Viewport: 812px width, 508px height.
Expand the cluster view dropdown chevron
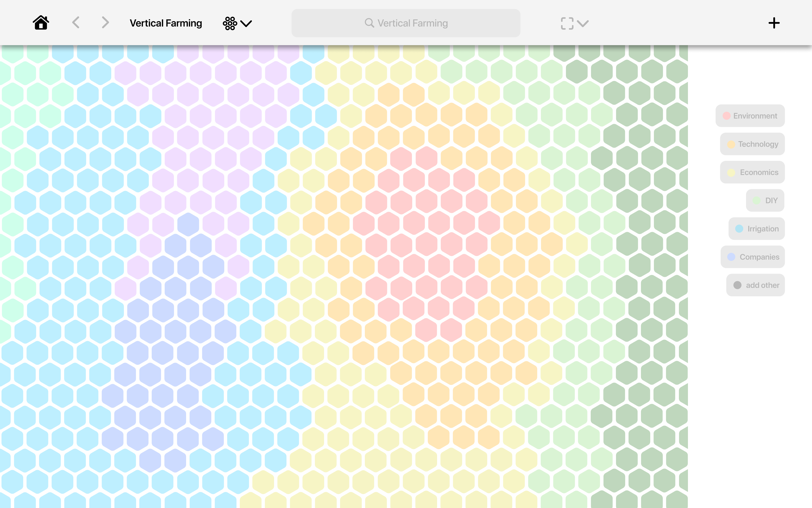tap(246, 24)
